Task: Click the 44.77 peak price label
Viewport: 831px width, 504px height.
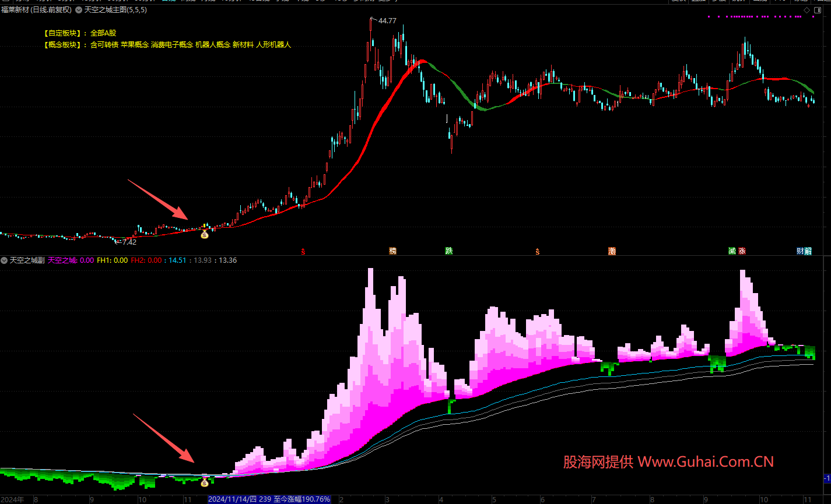Action: click(x=387, y=21)
